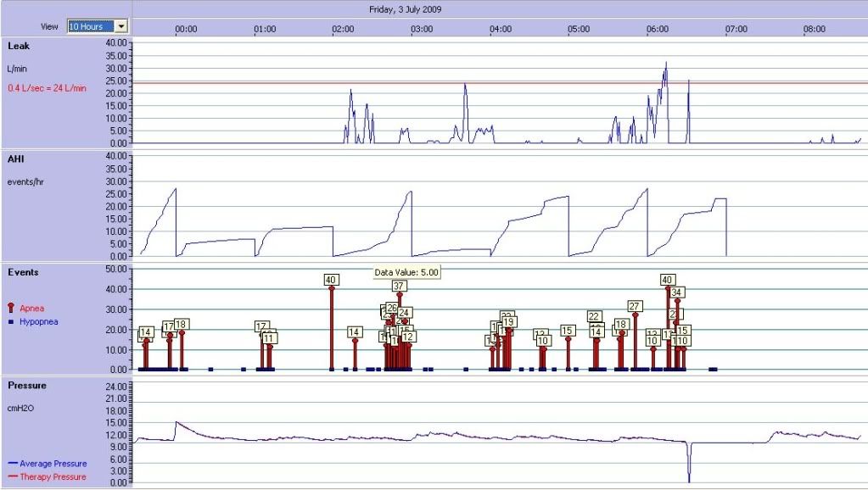Click the date header Friday, 3 July 2009
868x490 pixels.
pos(405,10)
